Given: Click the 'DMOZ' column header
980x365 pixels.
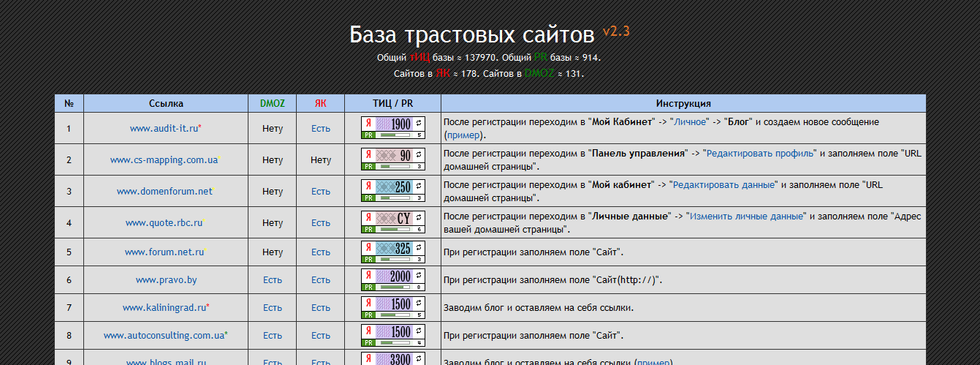Looking at the screenshot, I should click(x=273, y=104).
